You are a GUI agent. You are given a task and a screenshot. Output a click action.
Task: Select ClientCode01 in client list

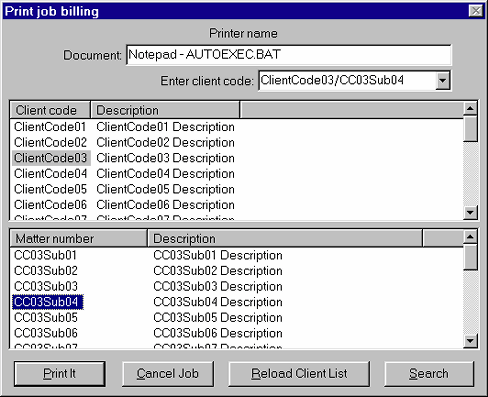pyautogui.click(x=50, y=127)
